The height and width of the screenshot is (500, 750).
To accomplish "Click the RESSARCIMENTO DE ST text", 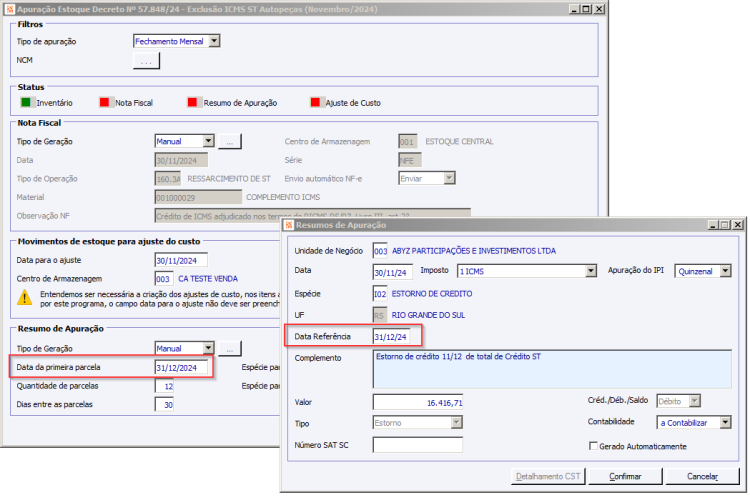I will click(x=229, y=179).
